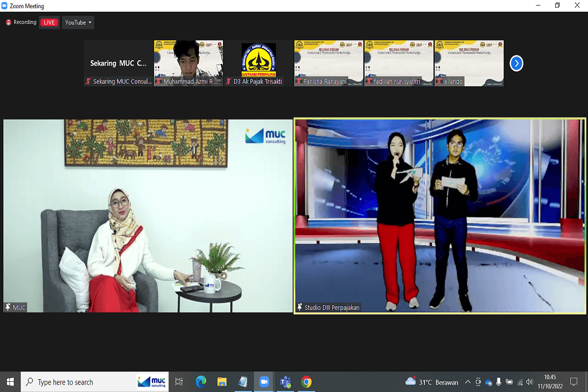Click the 'MUC' name label
The image size is (588, 392).
coord(19,307)
